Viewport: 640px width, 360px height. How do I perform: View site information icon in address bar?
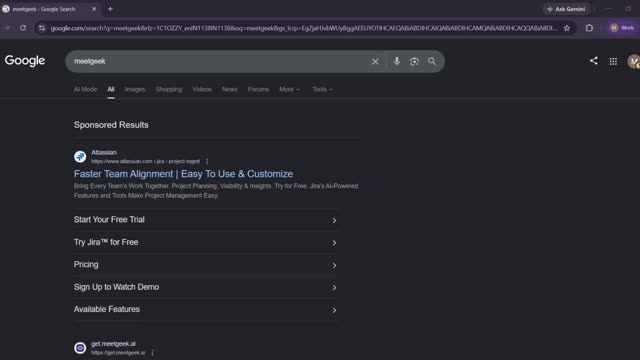click(42, 28)
